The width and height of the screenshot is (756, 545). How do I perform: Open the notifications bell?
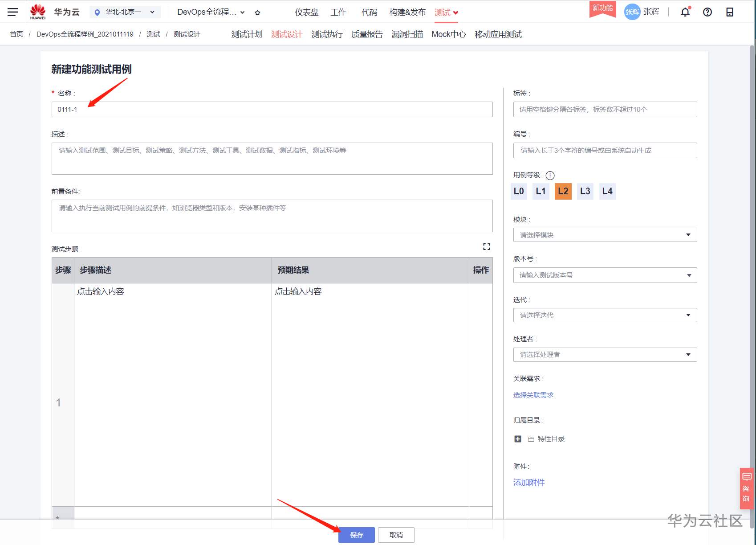click(x=685, y=12)
